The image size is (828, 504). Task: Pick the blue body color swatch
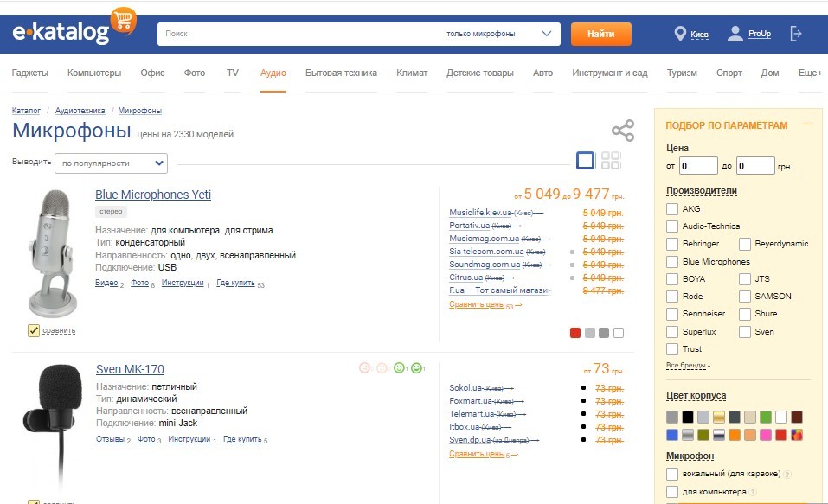pos(671,435)
